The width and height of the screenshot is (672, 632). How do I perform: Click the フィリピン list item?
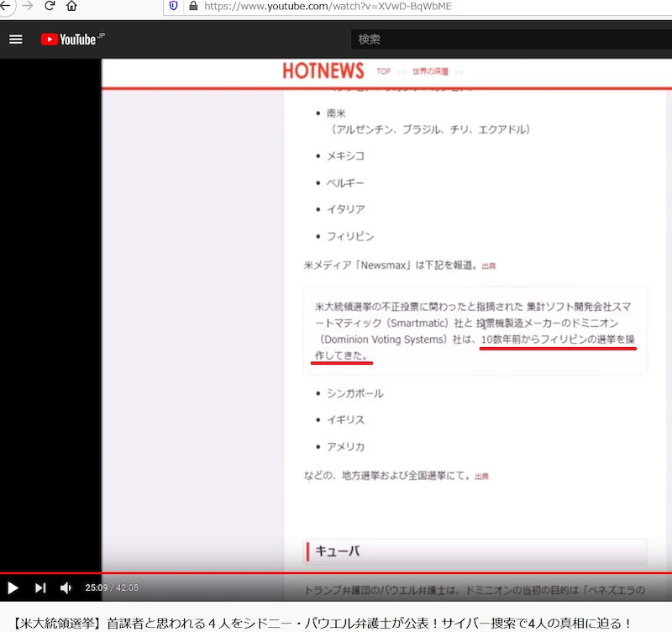[x=350, y=236]
